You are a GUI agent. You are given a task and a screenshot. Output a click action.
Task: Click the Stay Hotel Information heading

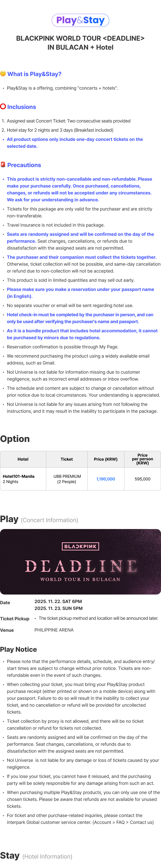click(x=36, y=856)
